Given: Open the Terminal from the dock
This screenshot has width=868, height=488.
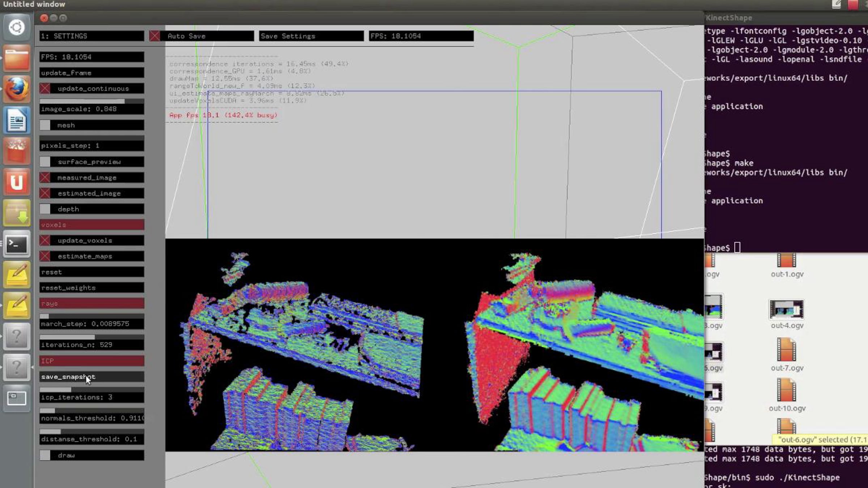Looking at the screenshot, I should 17,244.
